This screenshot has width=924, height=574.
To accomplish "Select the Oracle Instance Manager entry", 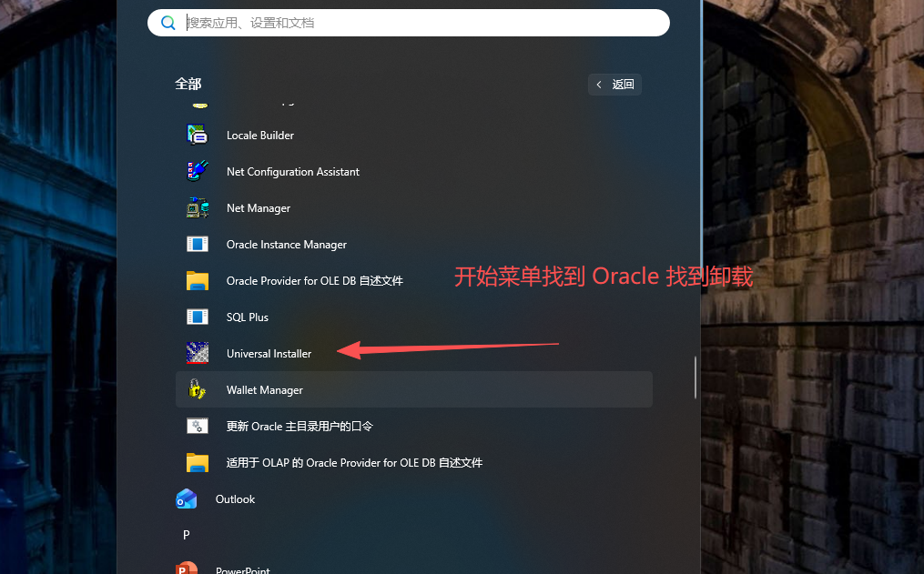I will [x=413, y=245].
